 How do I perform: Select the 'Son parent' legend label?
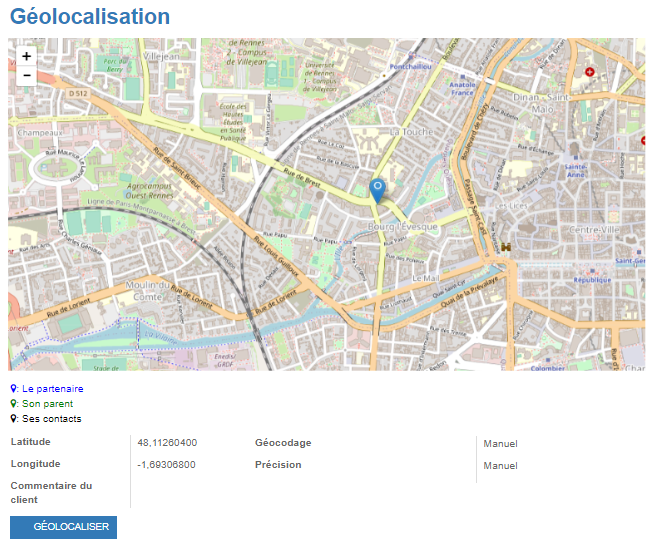tap(47, 403)
